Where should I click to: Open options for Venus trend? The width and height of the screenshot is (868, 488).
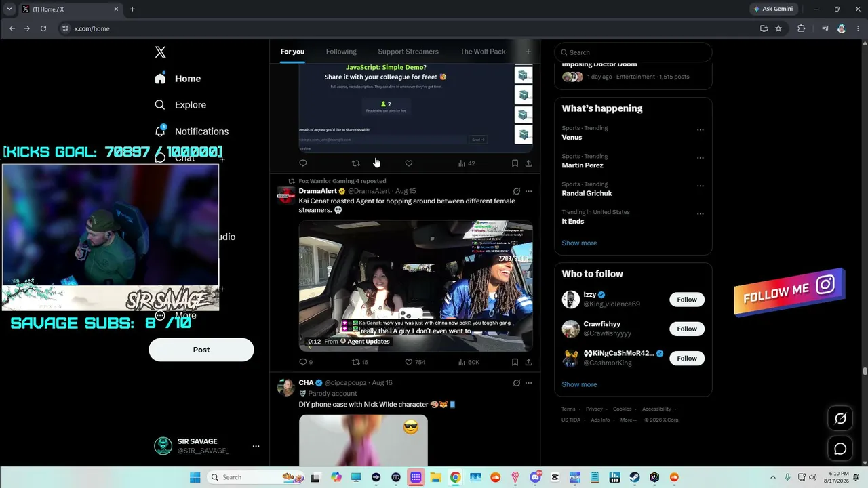(701, 129)
